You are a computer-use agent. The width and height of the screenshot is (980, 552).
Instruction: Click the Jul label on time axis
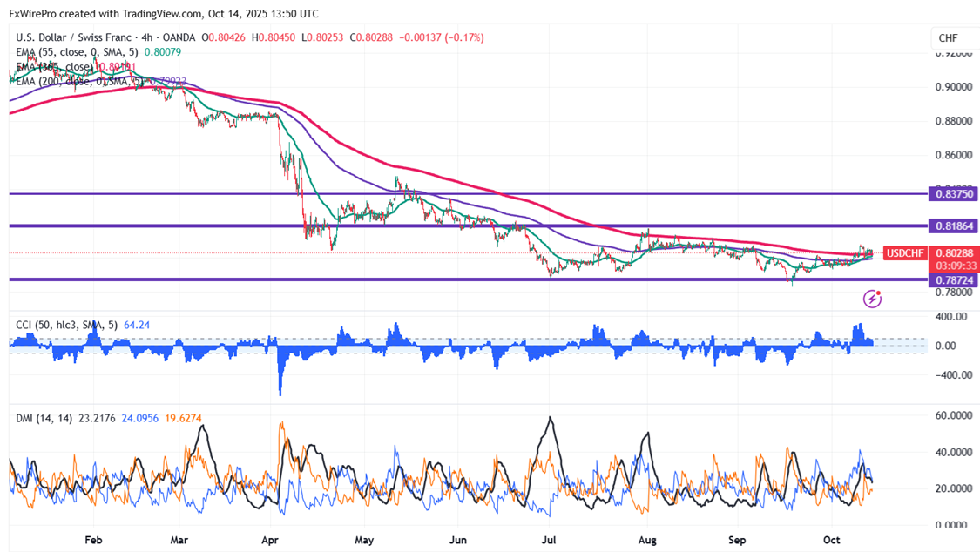pos(549,540)
